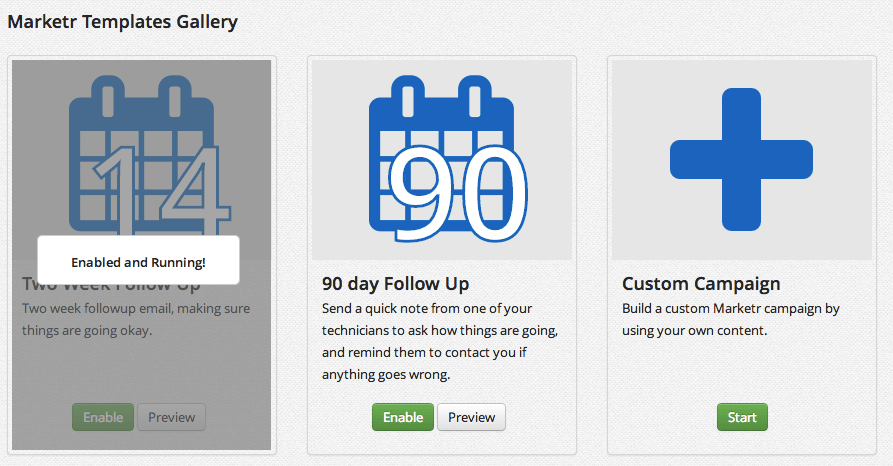Click the Two week followup email description

point(136,318)
